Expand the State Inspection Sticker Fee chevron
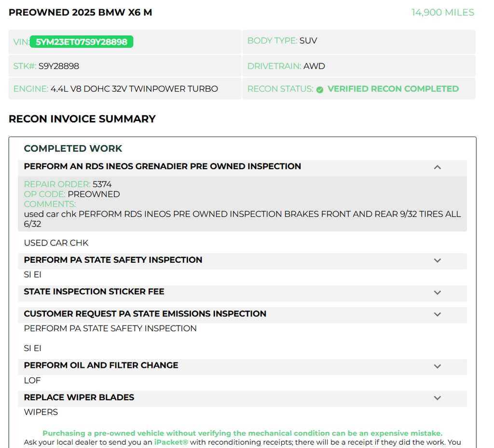The width and height of the screenshot is (494, 448). click(x=437, y=292)
